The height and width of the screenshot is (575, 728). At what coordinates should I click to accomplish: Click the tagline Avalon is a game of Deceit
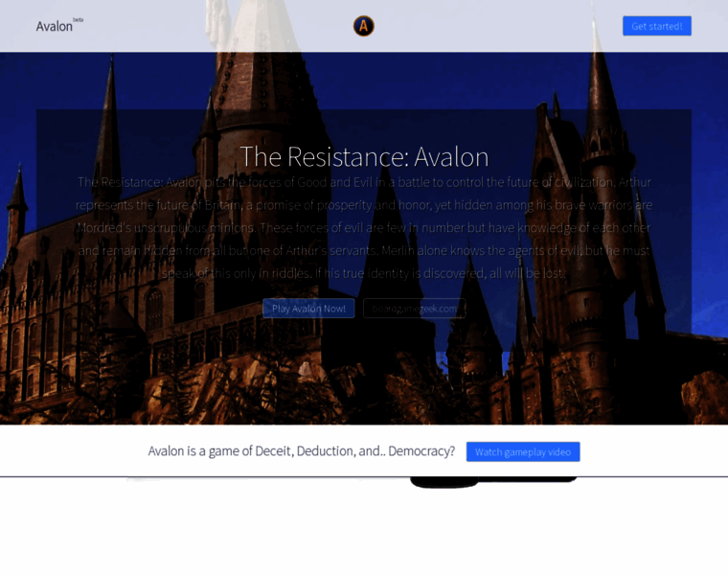point(302,451)
